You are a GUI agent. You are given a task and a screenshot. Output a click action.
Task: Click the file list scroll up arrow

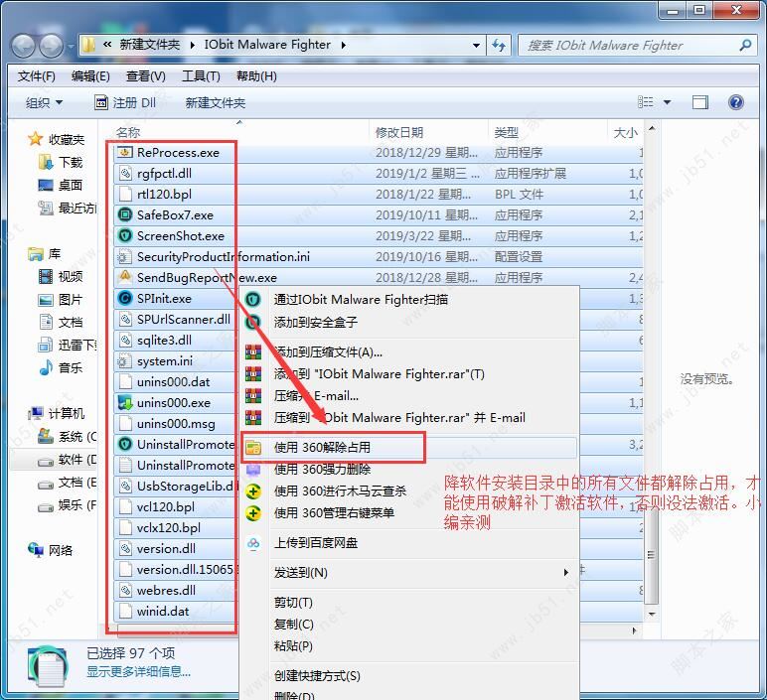coord(651,130)
